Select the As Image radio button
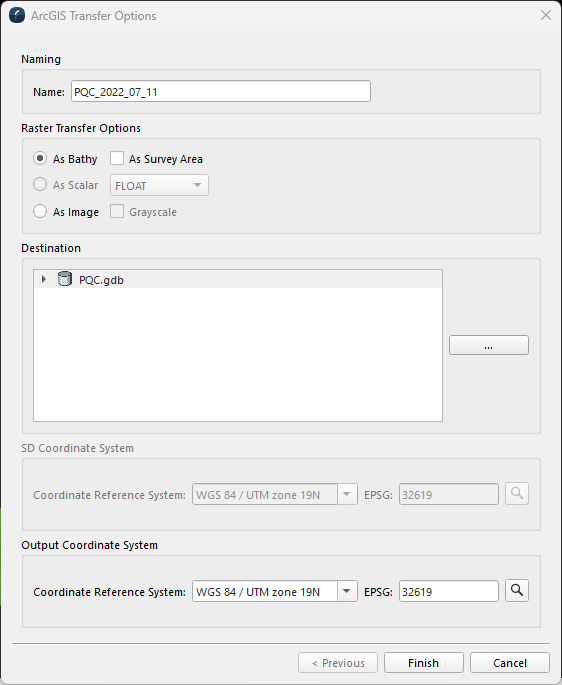Image resolution: width=562 pixels, height=685 pixels. 40,212
